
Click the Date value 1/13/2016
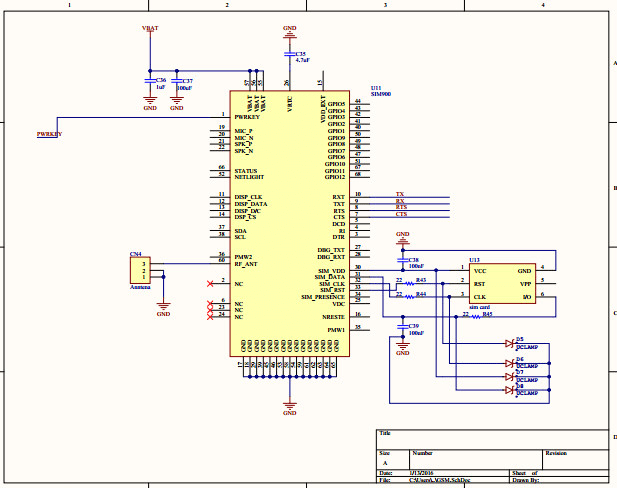tap(420, 473)
